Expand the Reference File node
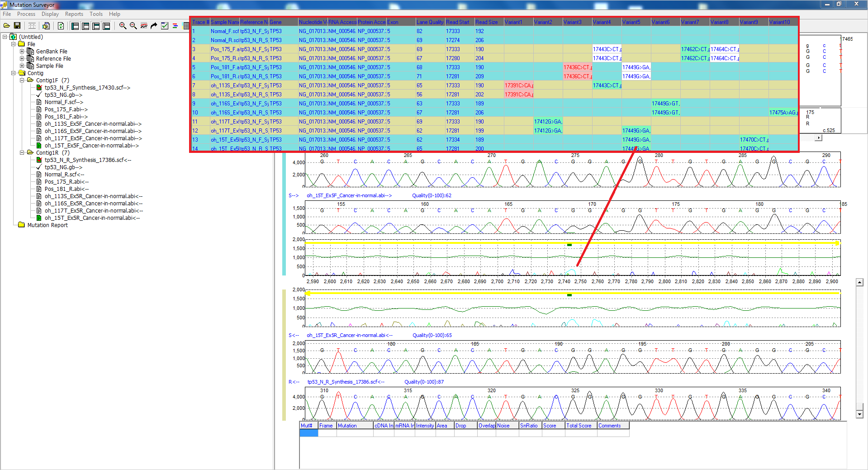 [x=22, y=58]
